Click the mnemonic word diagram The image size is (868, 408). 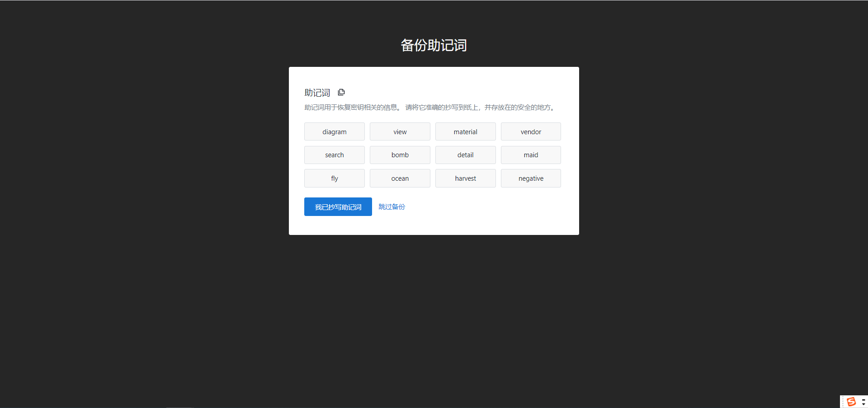(334, 131)
